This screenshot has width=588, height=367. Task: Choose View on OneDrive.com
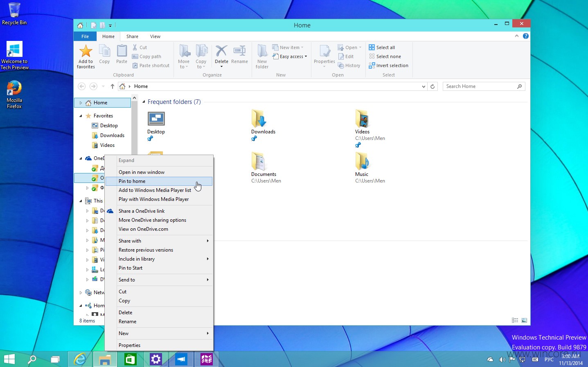pyautogui.click(x=159, y=229)
